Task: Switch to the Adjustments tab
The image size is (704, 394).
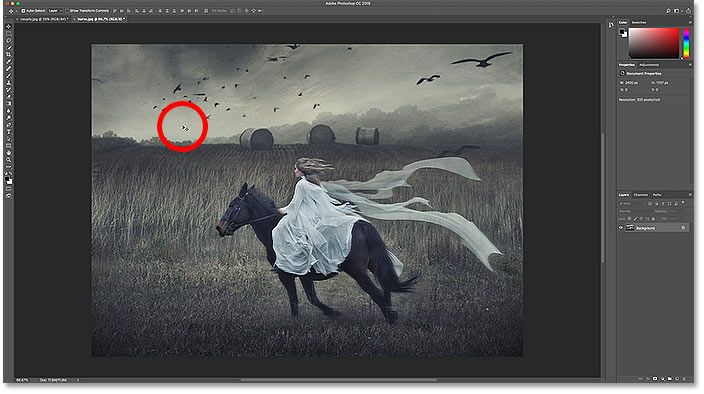Action: pyautogui.click(x=649, y=65)
